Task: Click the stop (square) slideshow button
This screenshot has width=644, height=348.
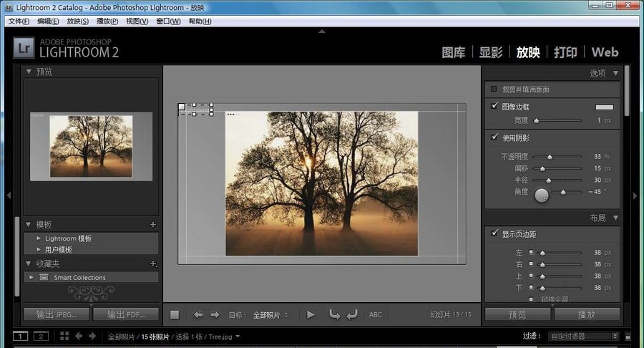Action: pos(175,314)
